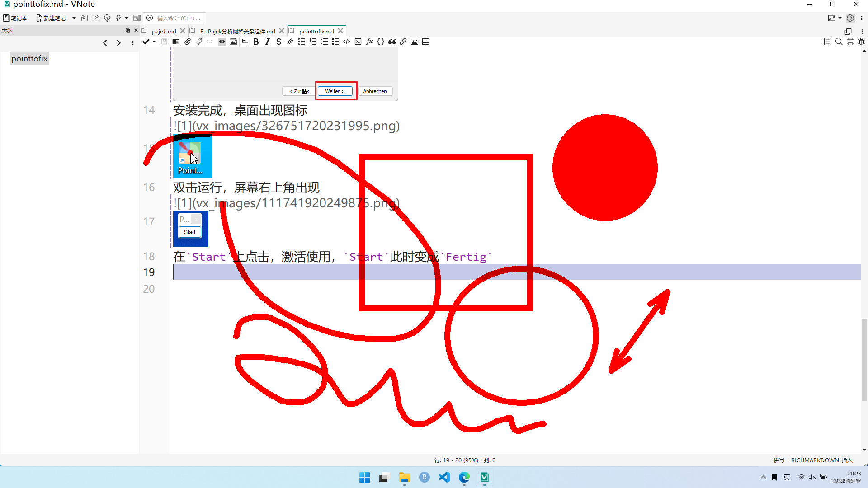The height and width of the screenshot is (488, 868).
Task: Apply strikethrough formatting
Action: click(x=278, y=42)
